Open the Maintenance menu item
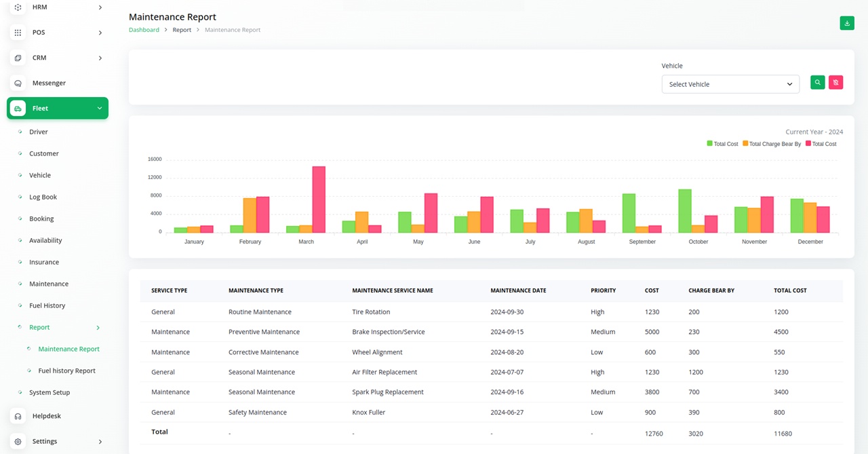The width and height of the screenshot is (868, 454). tap(49, 284)
